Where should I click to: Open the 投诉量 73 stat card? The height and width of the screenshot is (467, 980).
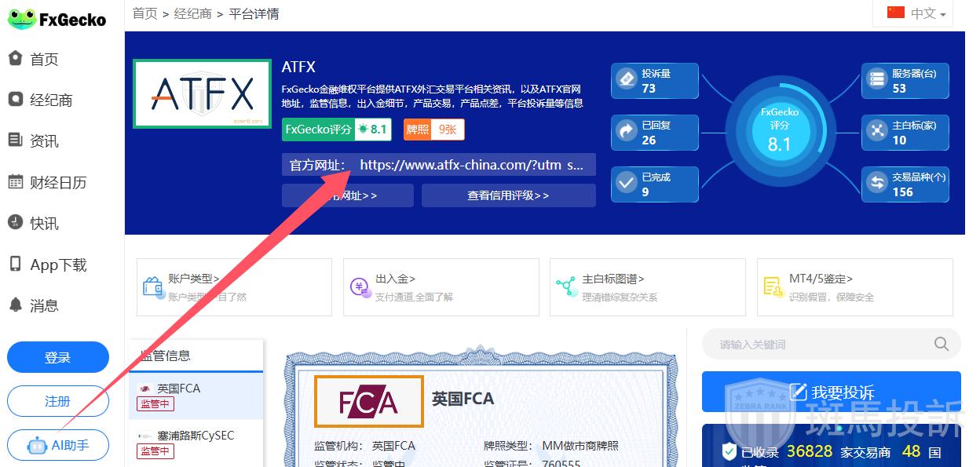tap(655, 81)
